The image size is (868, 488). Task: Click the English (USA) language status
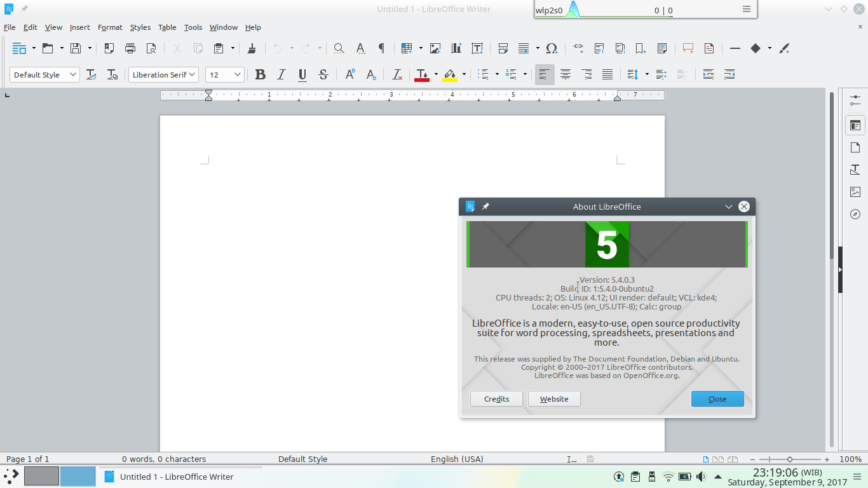pos(457,459)
